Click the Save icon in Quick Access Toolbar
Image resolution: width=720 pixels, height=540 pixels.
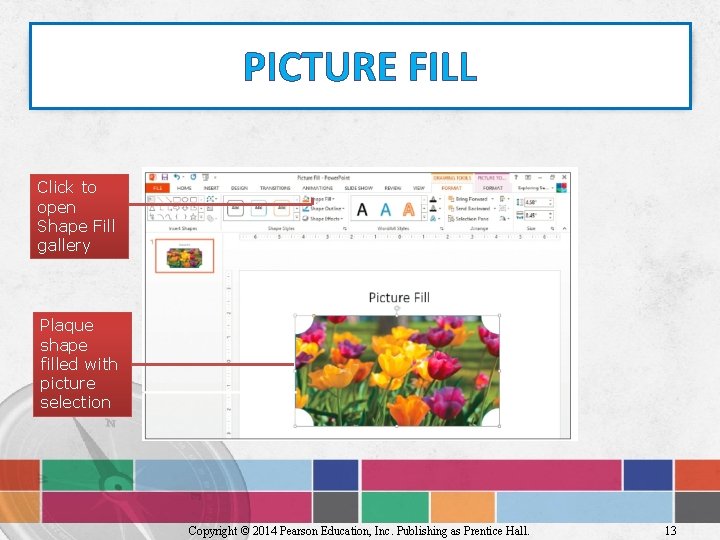click(164, 177)
